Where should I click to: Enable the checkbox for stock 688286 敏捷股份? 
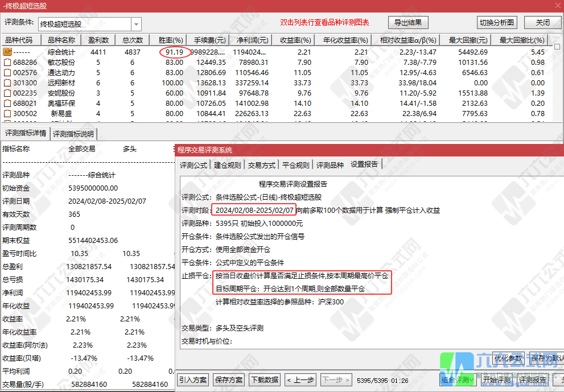coord(8,62)
